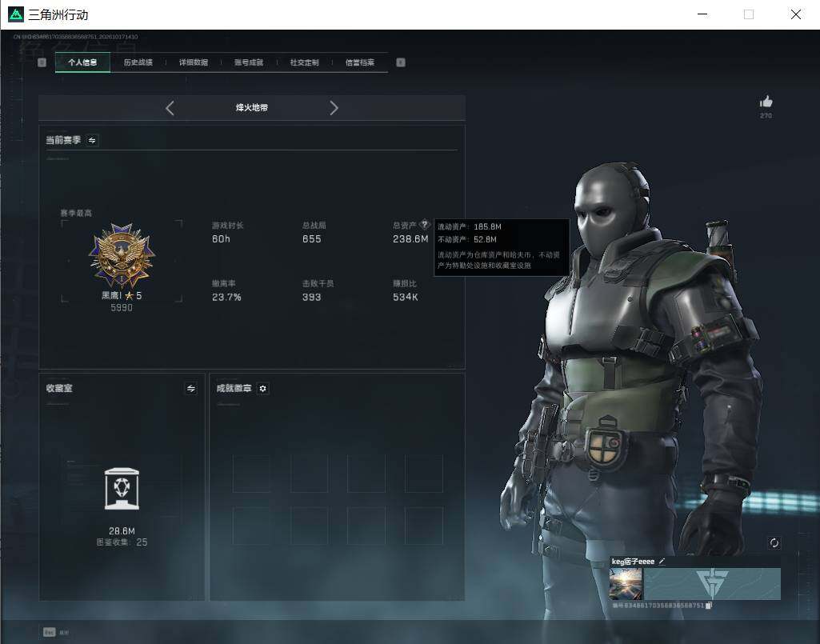Switch to the 历史战绩 tab
The height and width of the screenshot is (644, 820).
[x=138, y=62]
